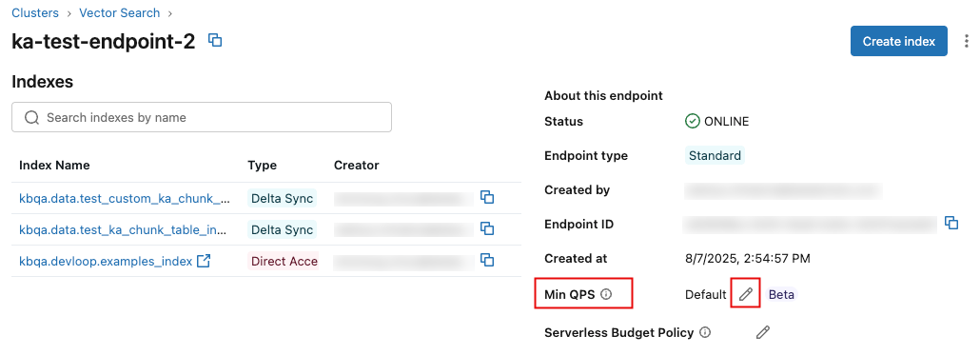Click the Create index button

(x=899, y=41)
